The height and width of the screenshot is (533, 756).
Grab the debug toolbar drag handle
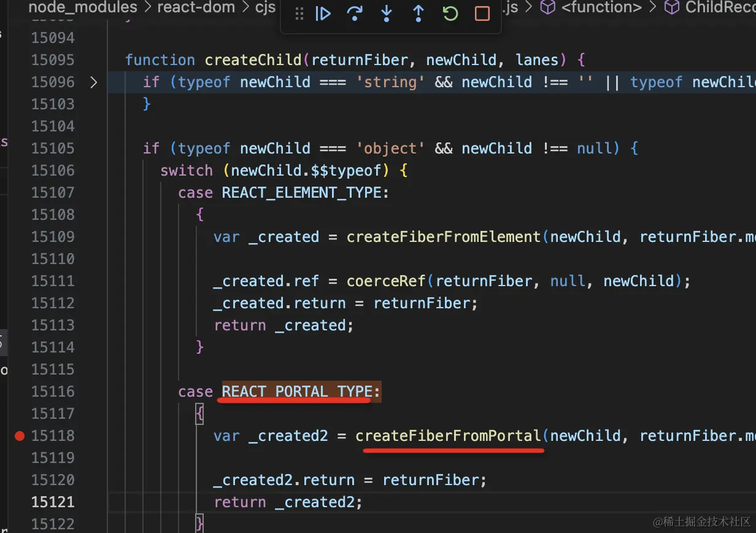tap(299, 14)
